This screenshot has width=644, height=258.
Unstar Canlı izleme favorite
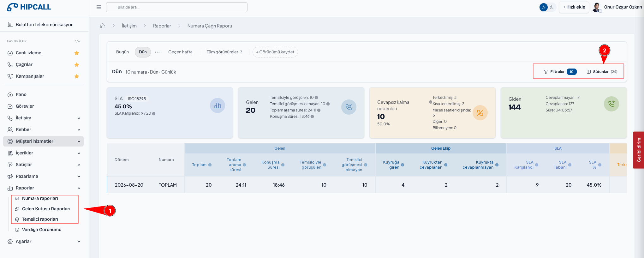77,53
